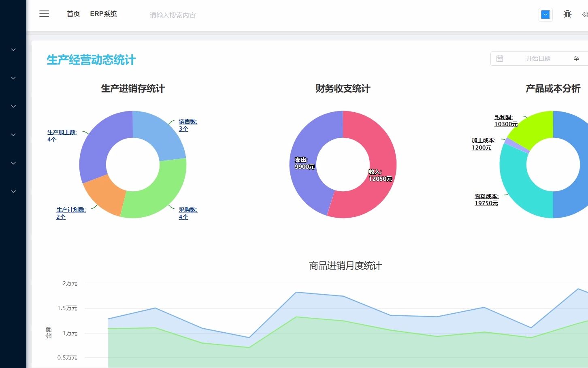
Task: Click the 支出: 9900元 label
Action: 305,163
